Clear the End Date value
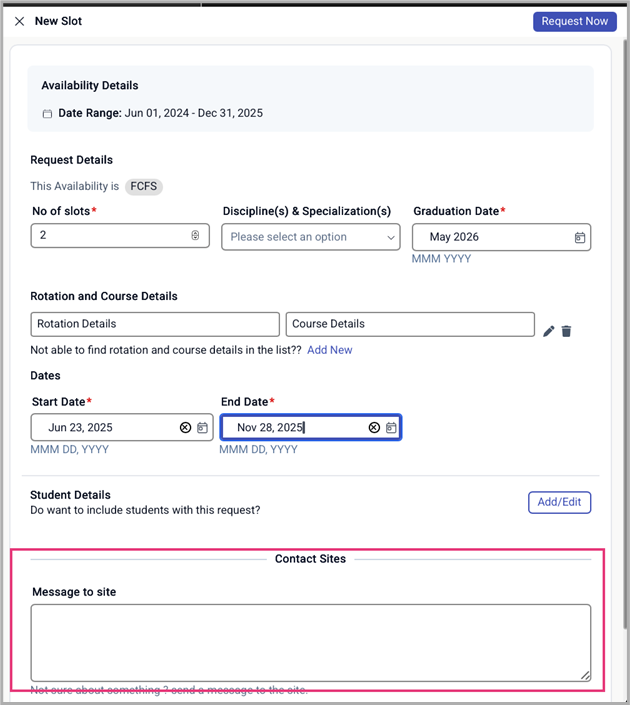This screenshot has width=630, height=705. [x=374, y=428]
